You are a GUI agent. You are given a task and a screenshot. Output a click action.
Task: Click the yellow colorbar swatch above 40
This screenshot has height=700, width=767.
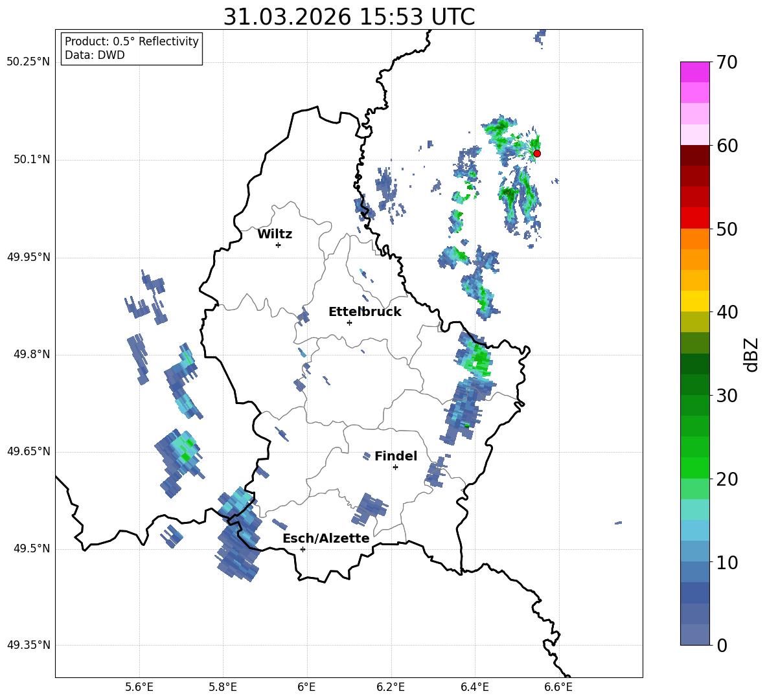pyautogui.click(x=694, y=301)
